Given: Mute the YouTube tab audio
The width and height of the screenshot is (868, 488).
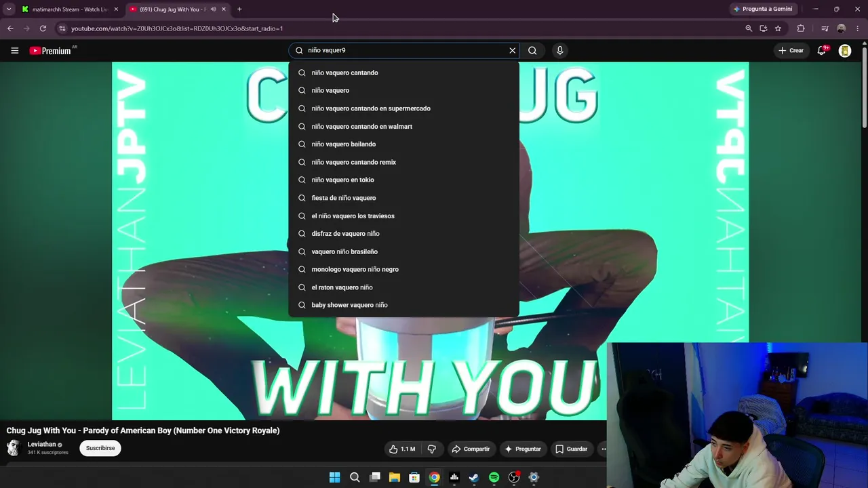Looking at the screenshot, I should tap(213, 9).
